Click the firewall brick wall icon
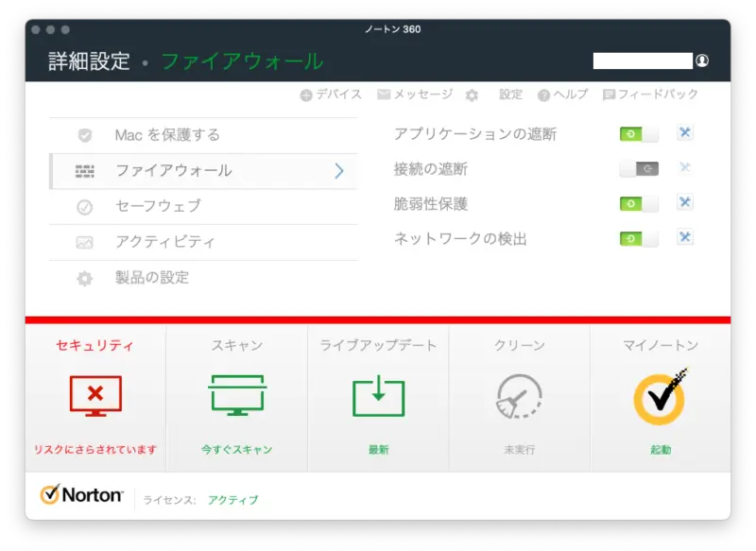The image size is (756, 551). pyautogui.click(x=85, y=171)
